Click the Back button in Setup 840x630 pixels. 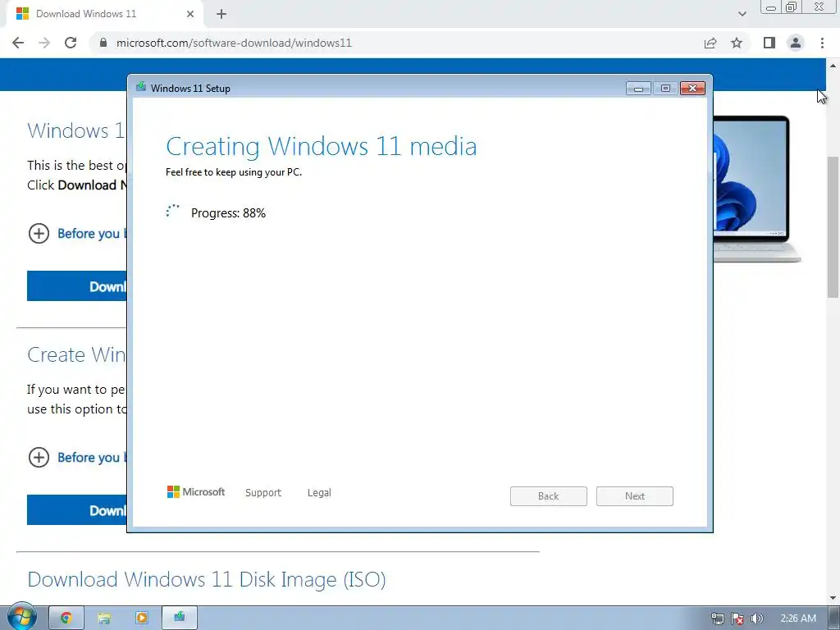(549, 496)
